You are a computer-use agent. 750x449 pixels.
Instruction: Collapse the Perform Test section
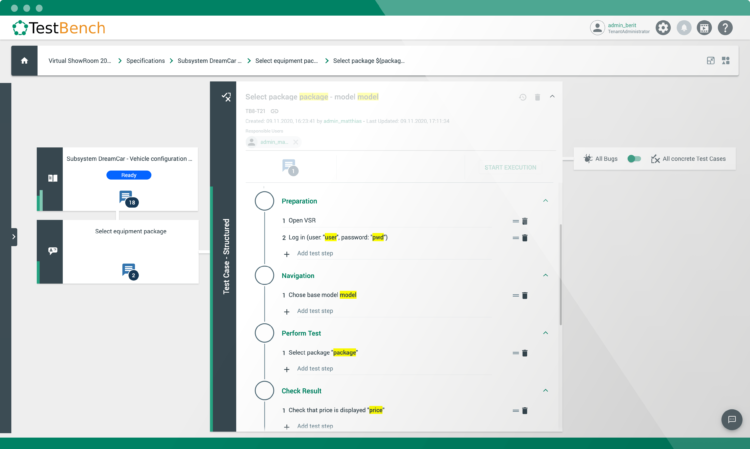[545, 333]
